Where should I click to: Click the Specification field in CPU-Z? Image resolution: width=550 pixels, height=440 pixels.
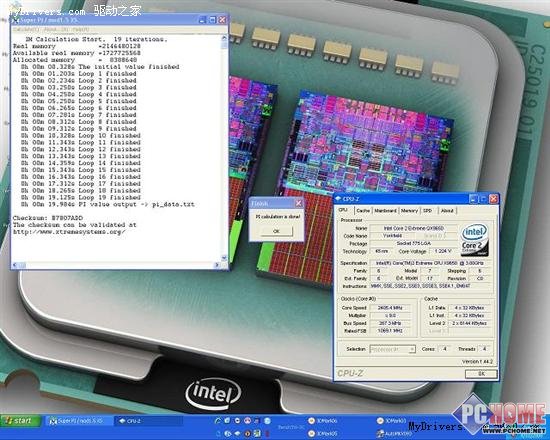click(431, 263)
